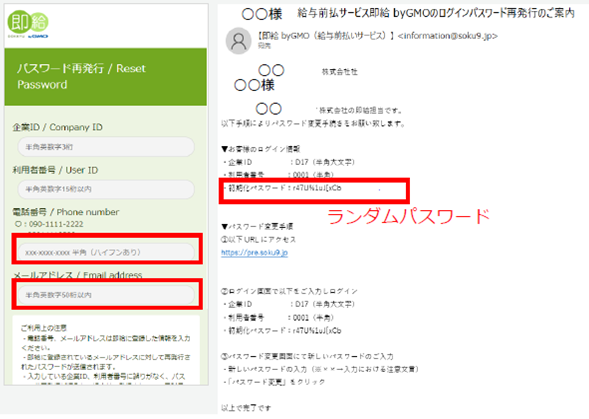Click the ②ログイン画面で step text
The width and height of the screenshot is (589, 419).
(289, 291)
